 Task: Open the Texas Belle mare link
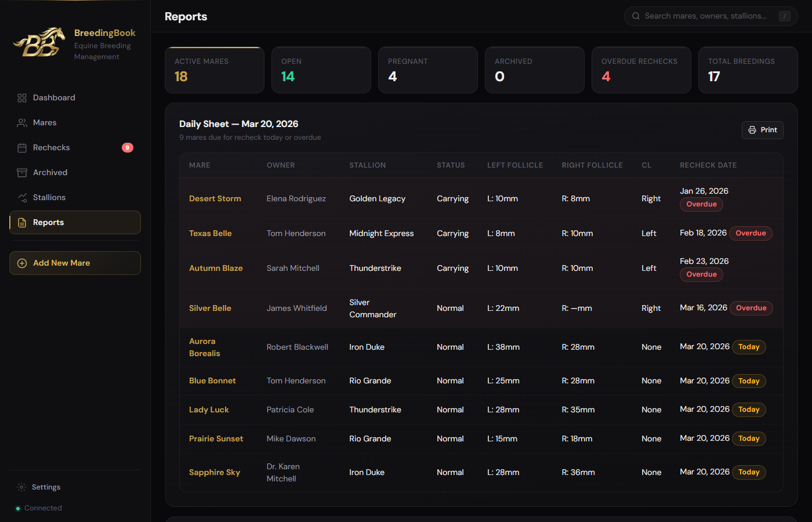(x=210, y=233)
